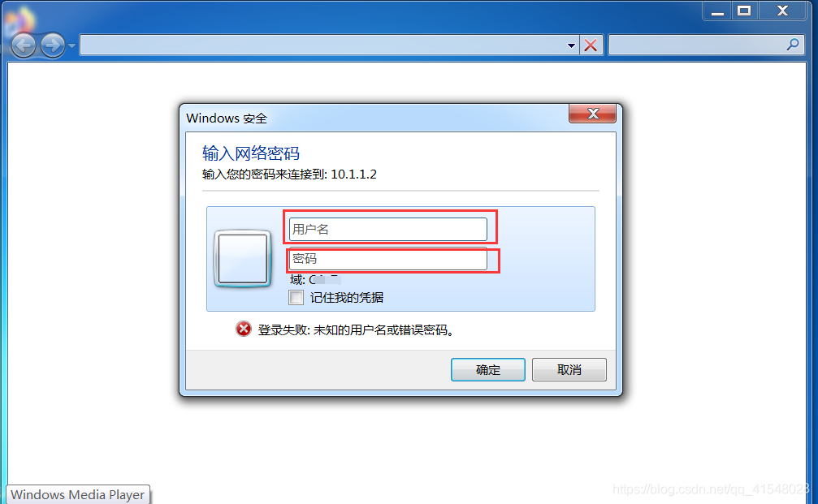This screenshot has height=504, width=818.
Task: Maximize the main window
Action: [744, 11]
